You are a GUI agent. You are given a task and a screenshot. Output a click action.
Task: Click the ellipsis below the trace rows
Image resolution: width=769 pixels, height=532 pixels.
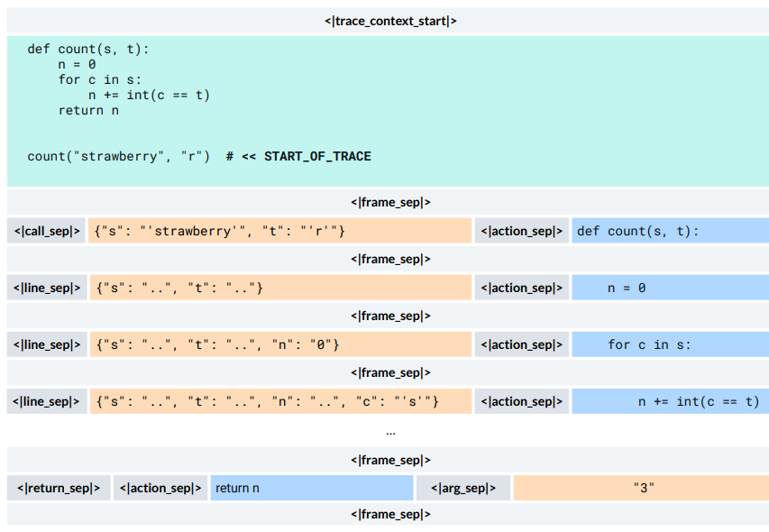[389, 432]
